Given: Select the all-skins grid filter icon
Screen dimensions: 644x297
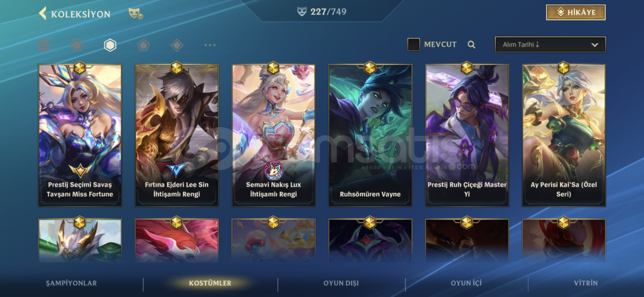Looking at the screenshot, I should (43, 45).
